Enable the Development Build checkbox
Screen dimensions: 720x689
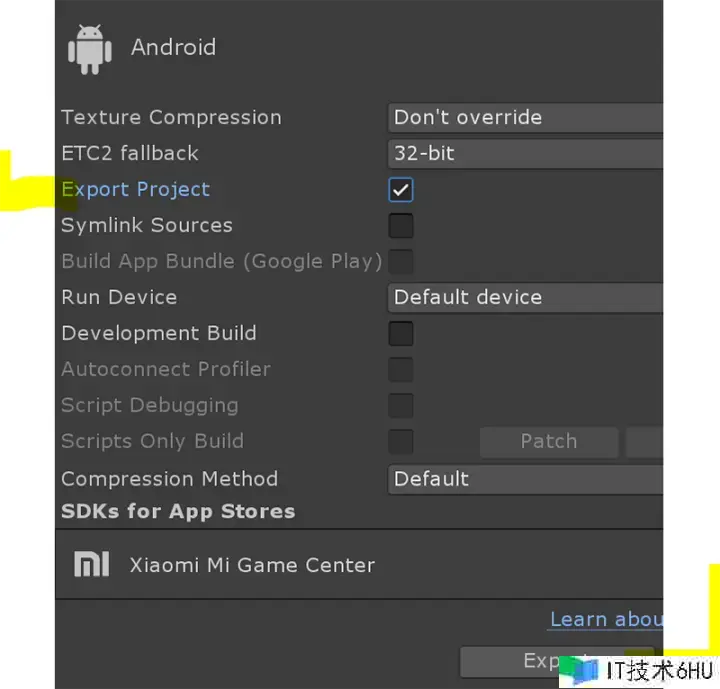400,333
